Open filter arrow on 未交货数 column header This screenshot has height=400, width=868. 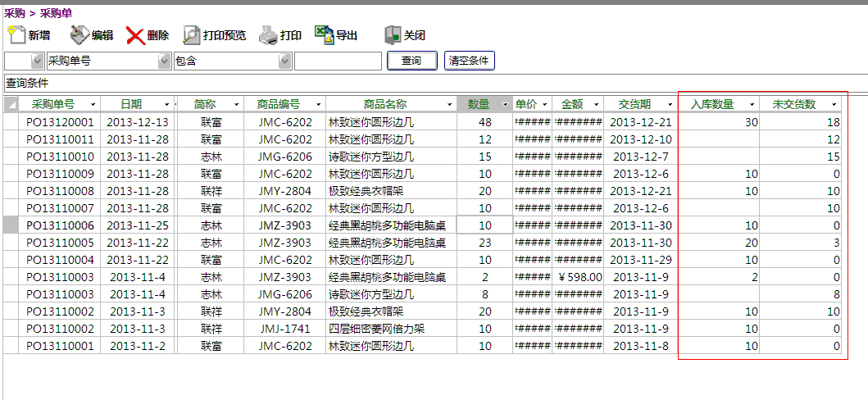(x=834, y=105)
